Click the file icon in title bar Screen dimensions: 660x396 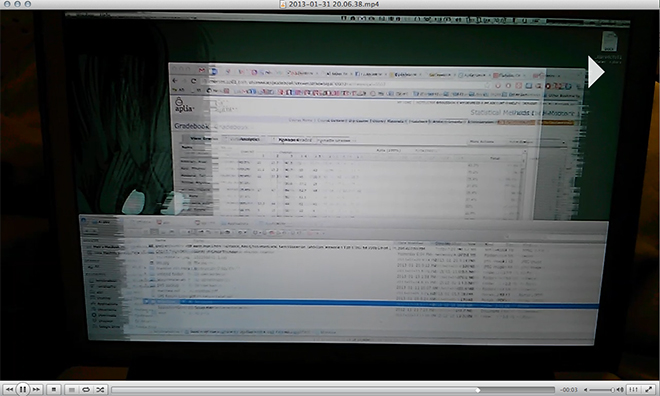coord(283,4)
